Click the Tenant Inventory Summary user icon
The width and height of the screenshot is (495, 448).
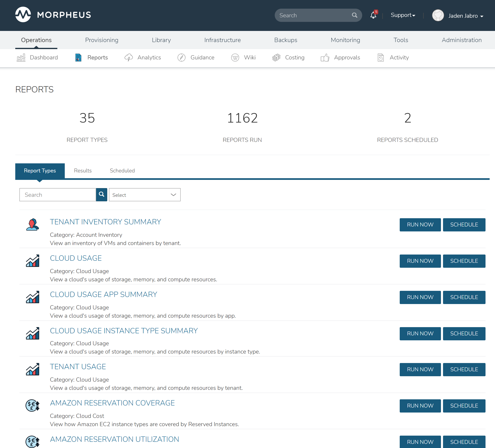(x=32, y=224)
